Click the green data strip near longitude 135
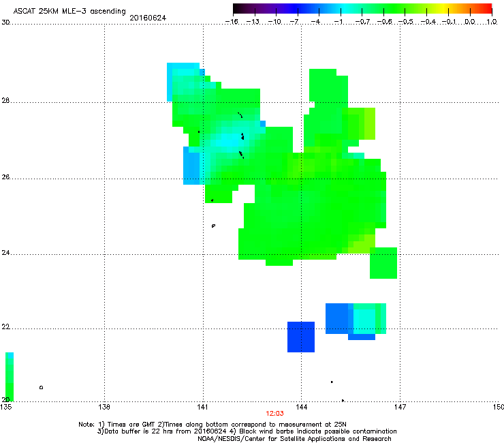 (x=10, y=377)
